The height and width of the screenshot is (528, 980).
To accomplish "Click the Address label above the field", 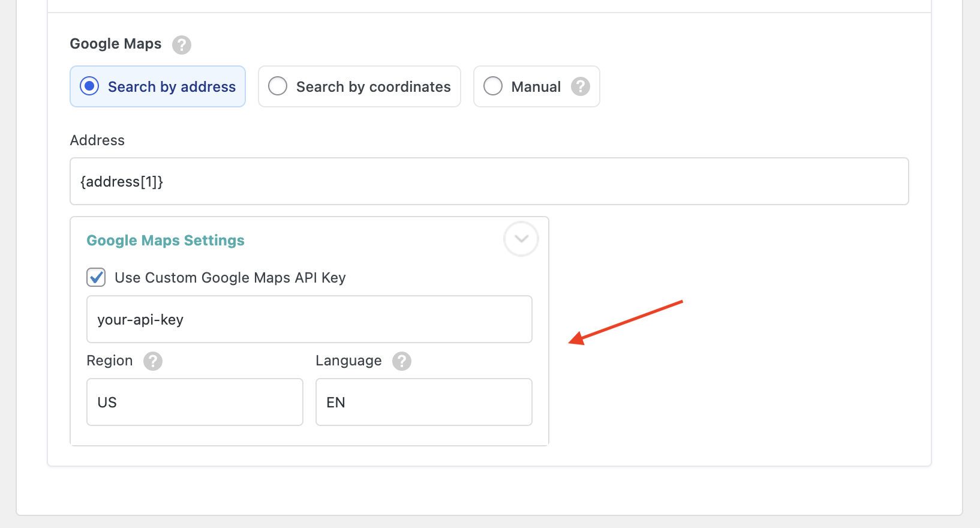I will (x=97, y=140).
